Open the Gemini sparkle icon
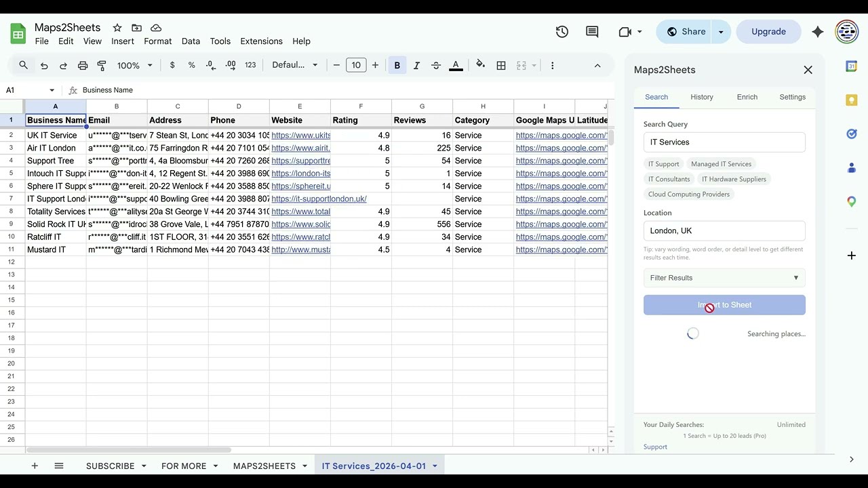Screen dimensions: 868x488 point(818,32)
